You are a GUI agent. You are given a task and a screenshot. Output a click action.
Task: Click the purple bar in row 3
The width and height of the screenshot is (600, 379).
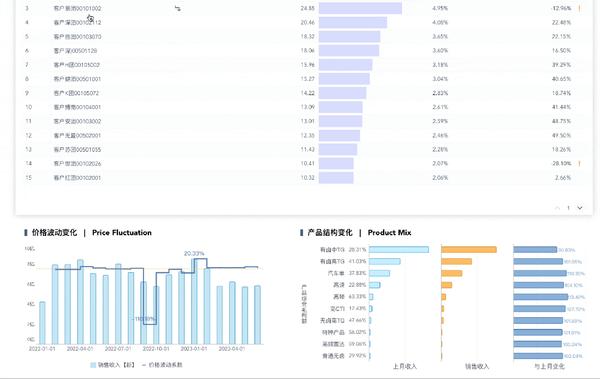[360, 8]
